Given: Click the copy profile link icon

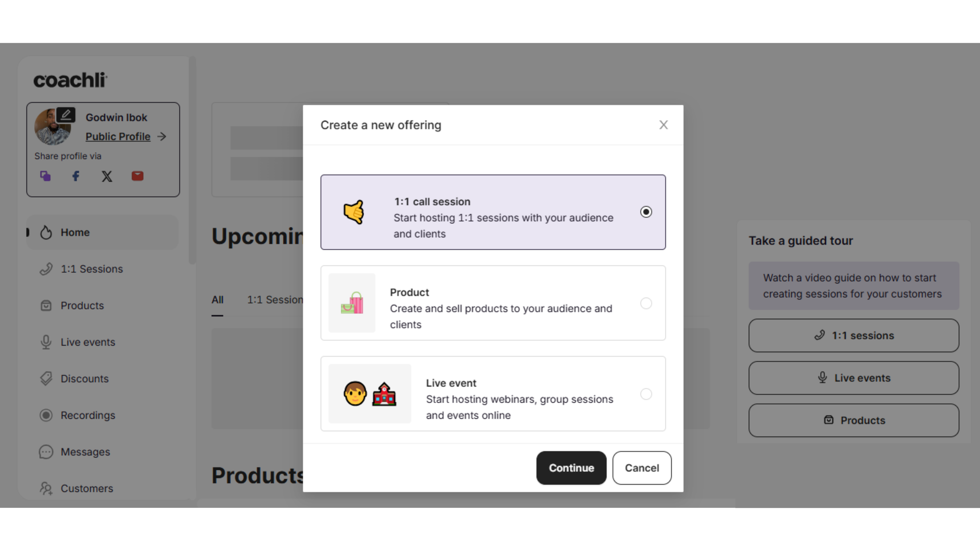Looking at the screenshot, I should click(46, 176).
